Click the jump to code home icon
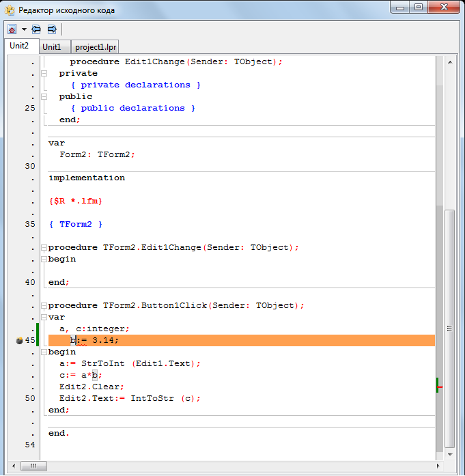465x476 pixels. (x=12, y=29)
